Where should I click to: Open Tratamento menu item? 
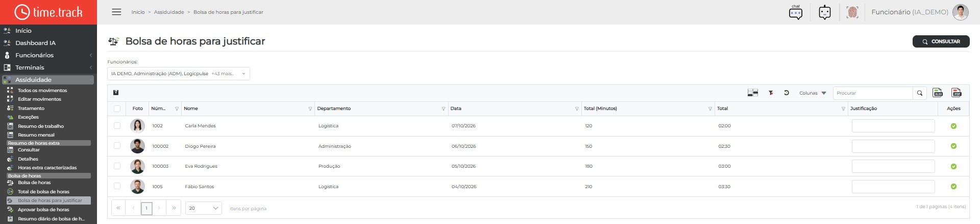pyautogui.click(x=31, y=108)
